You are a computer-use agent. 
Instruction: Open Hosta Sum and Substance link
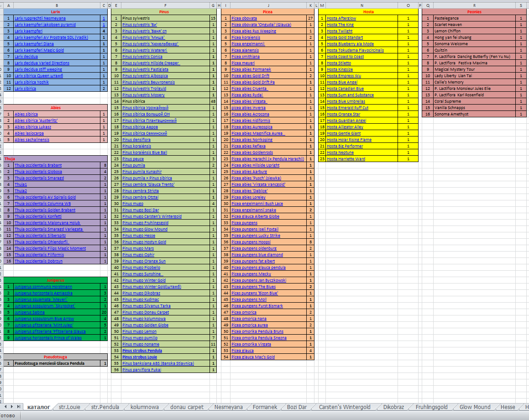click(x=350, y=95)
